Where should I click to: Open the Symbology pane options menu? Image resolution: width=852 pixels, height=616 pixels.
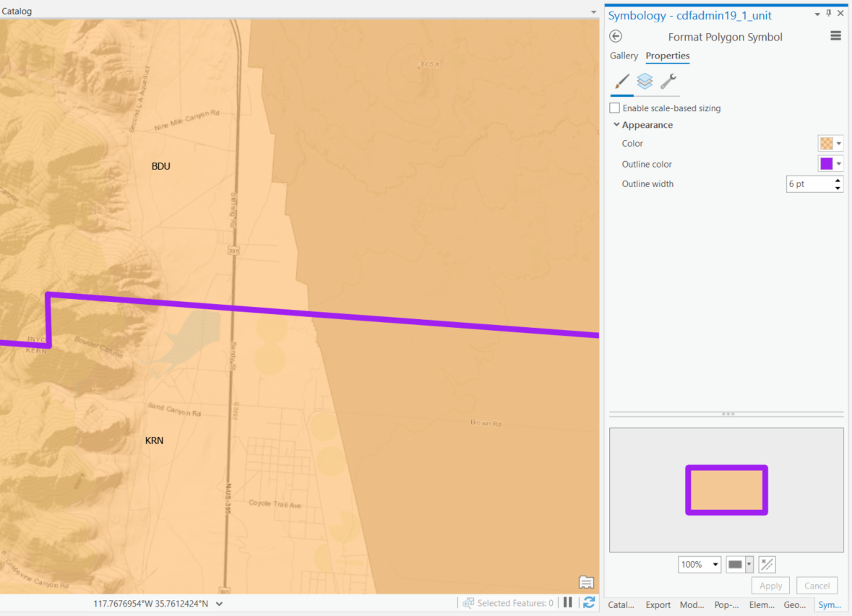click(835, 35)
